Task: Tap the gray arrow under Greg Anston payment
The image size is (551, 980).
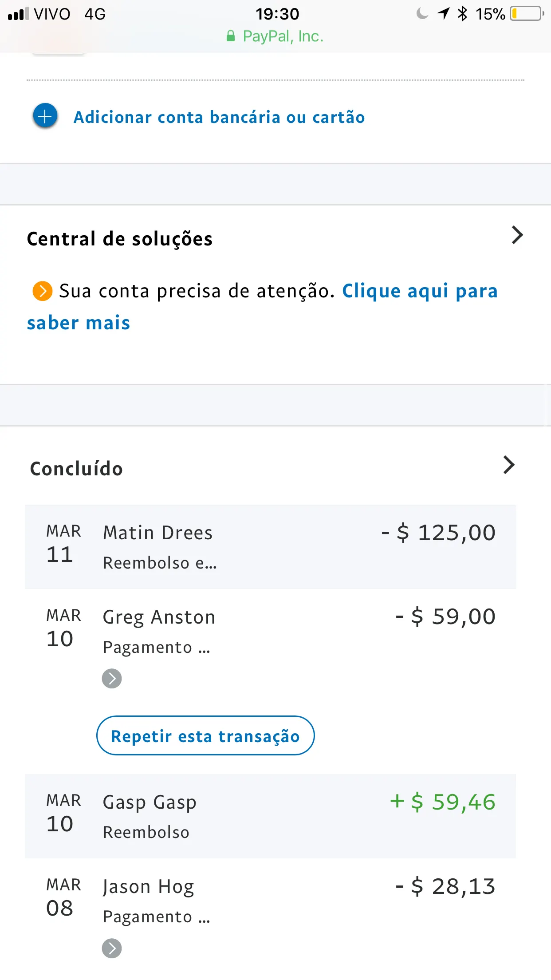Action: click(x=112, y=678)
